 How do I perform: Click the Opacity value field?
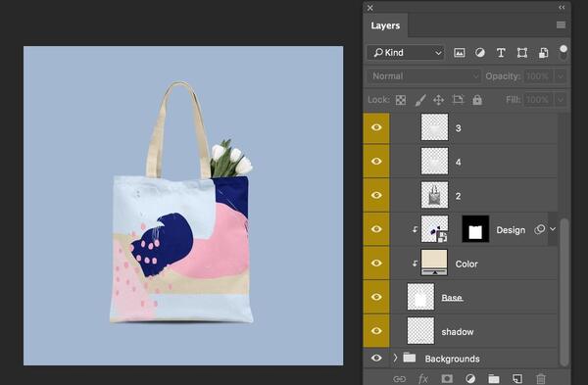tap(538, 76)
